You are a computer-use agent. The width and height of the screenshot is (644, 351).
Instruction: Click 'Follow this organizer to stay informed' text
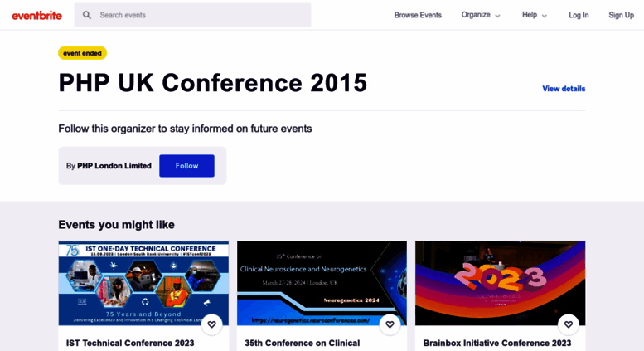pos(185,129)
